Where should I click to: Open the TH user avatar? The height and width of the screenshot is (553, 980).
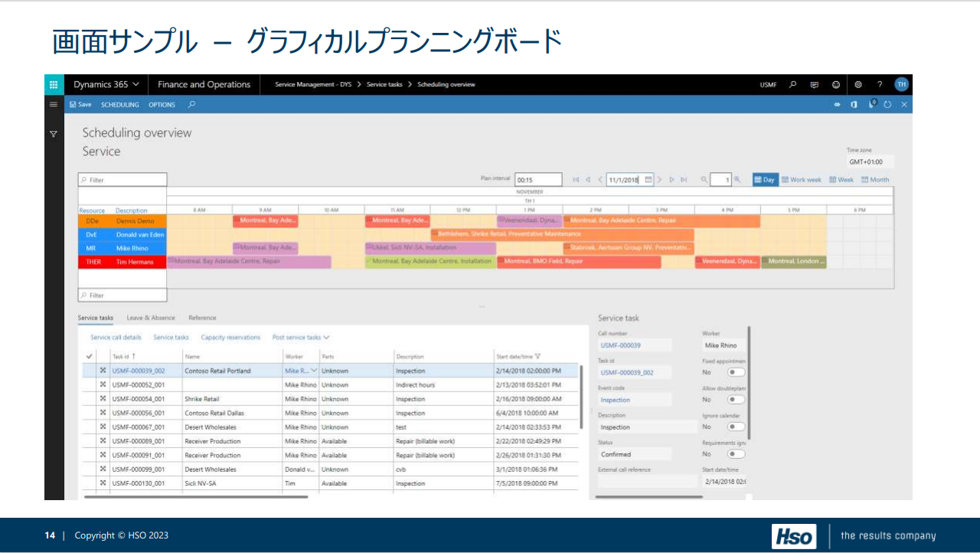tap(901, 84)
